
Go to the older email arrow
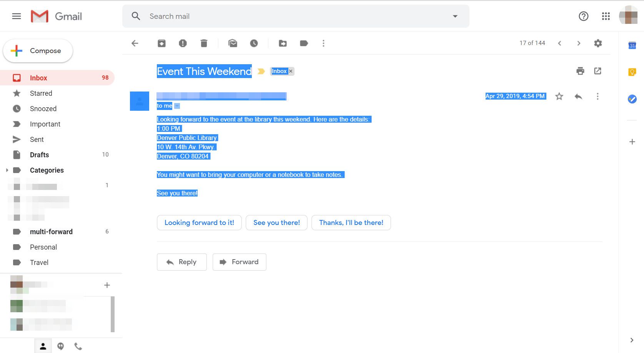[579, 43]
